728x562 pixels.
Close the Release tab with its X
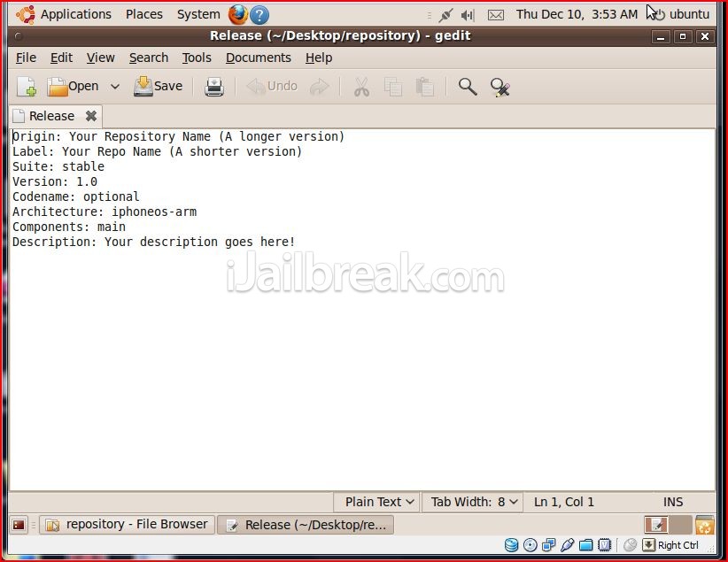tap(91, 116)
